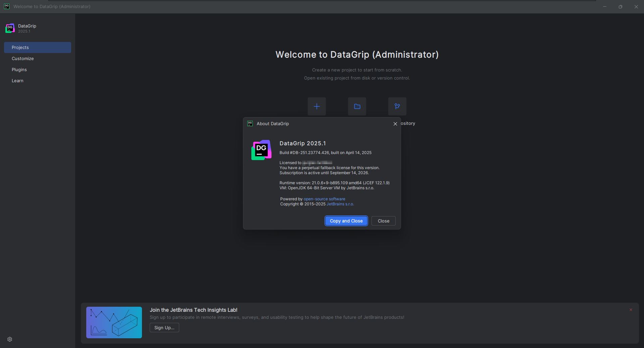The image size is (644, 348).
Task: Click the Open folder icon
Action: 357,106
